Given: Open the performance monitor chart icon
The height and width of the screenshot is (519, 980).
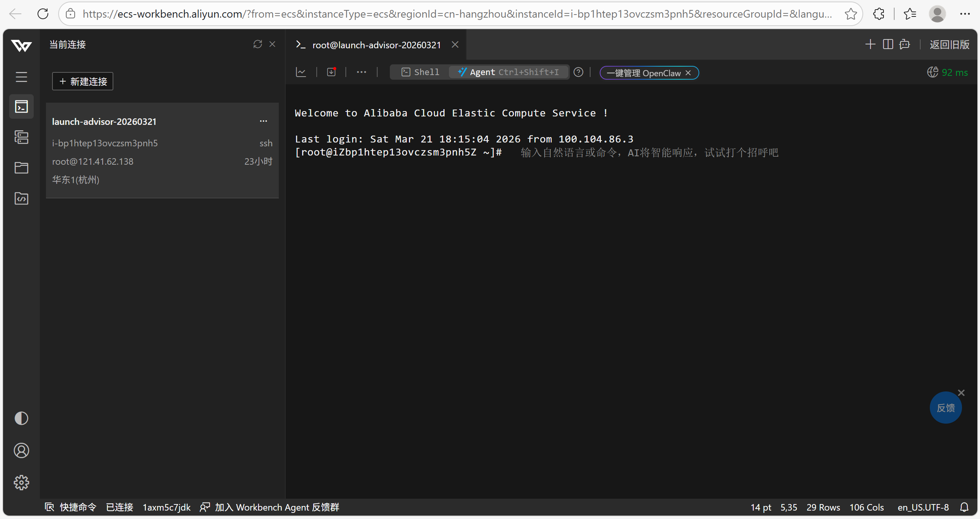Looking at the screenshot, I should (x=301, y=72).
